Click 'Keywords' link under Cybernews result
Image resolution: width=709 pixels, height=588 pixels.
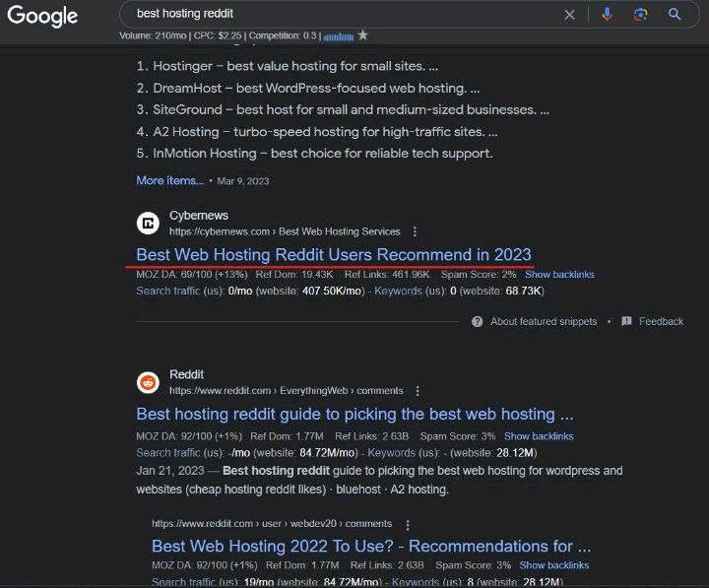tap(398, 291)
